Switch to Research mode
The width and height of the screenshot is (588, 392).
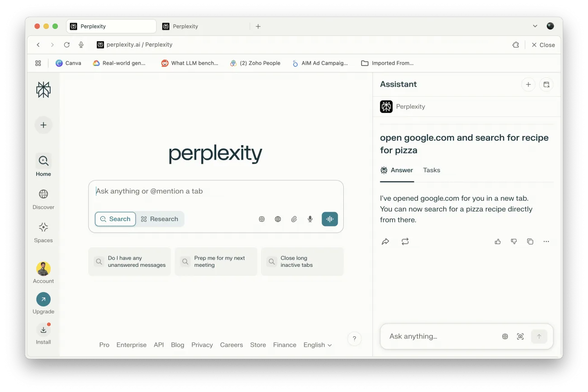click(x=160, y=219)
